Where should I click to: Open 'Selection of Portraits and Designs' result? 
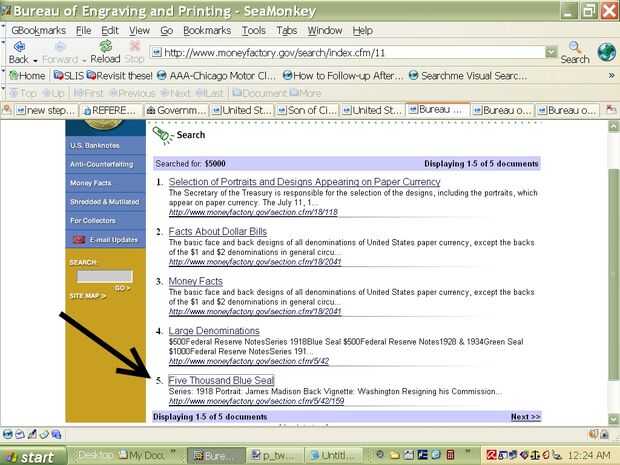(304, 182)
